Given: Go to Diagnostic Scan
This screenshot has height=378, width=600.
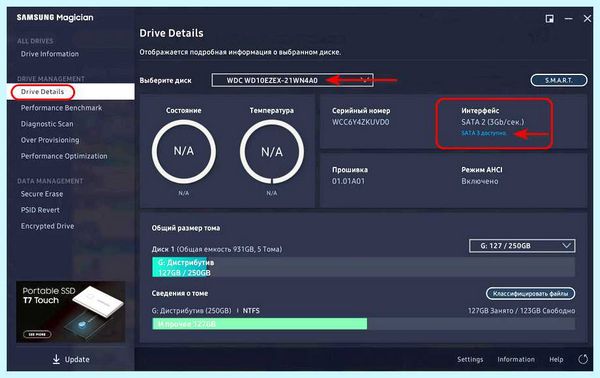Looking at the screenshot, I should pos(47,124).
